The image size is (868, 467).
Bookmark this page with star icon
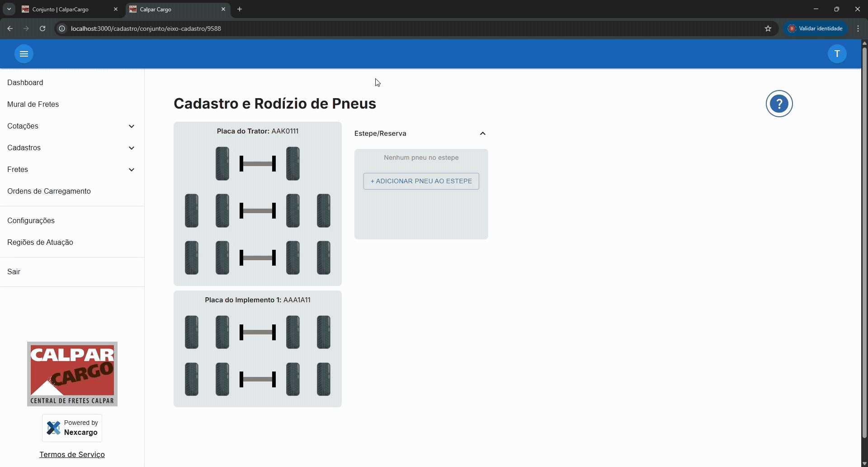(x=768, y=29)
